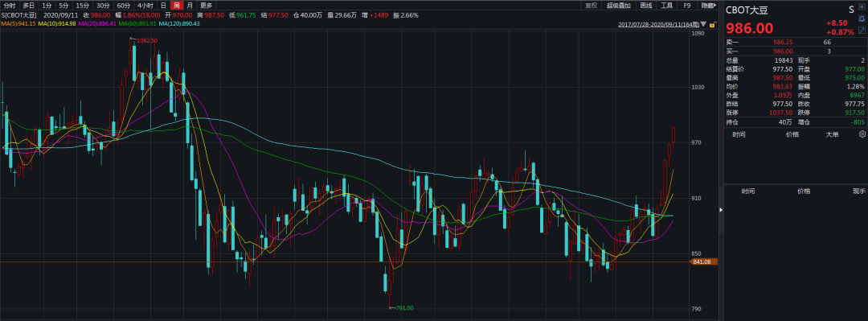Collapse side panel using middle splitter arrow

point(721,210)
